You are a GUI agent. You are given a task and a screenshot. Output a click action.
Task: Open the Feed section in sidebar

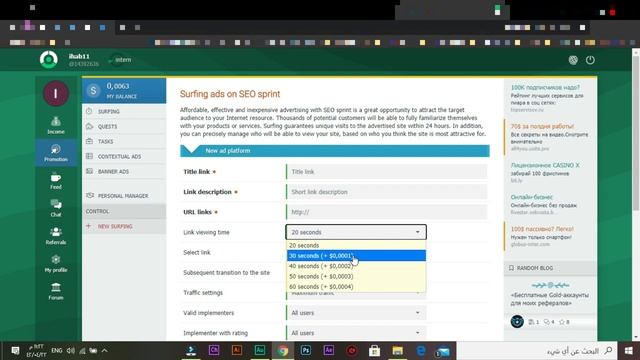click(56, 181)
